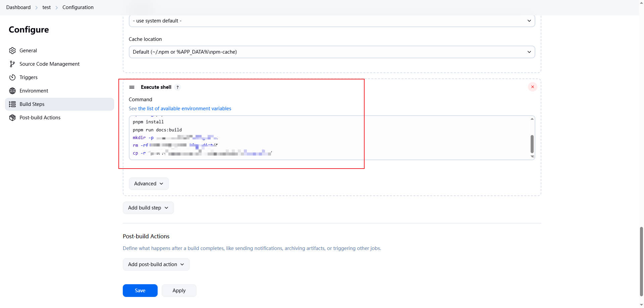Image resolution: width=644 pixels, height=308 pixels.
Task: Open the available environment variables link
Action: pyautogui.click(x=184, y=109)
